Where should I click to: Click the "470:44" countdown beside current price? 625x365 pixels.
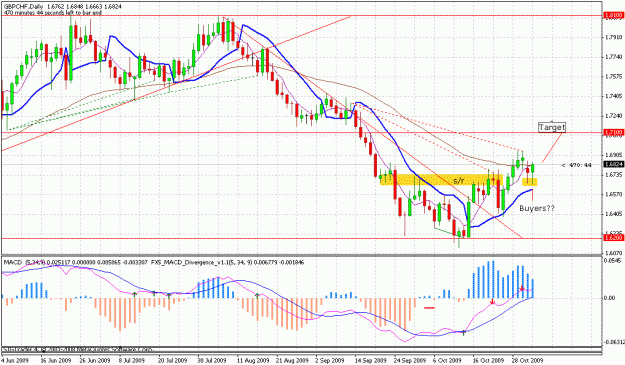click(577, 165)
